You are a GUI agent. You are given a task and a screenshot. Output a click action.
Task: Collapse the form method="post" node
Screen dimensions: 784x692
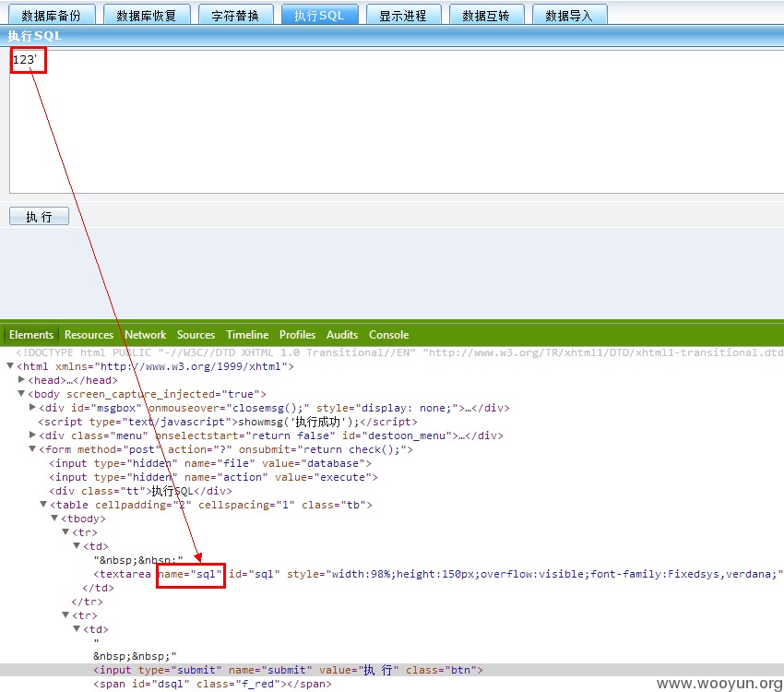[x=32, y=449]
